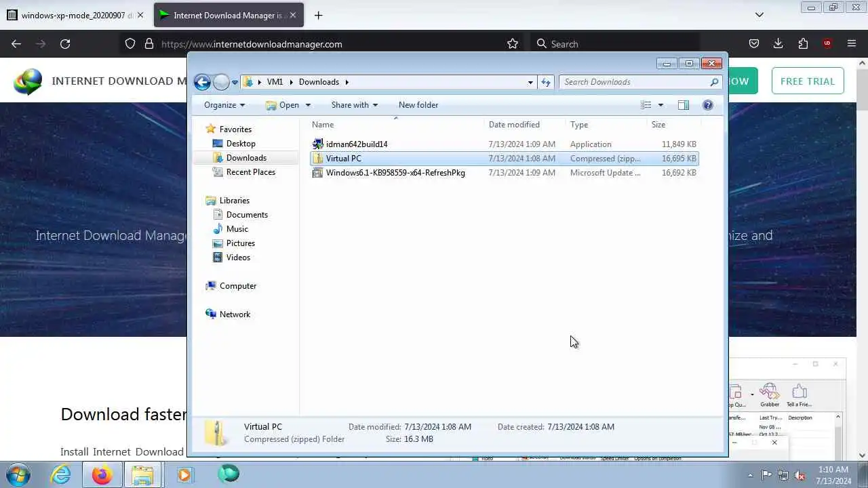The width and height of the screenshot is (868, 488).
Task: Go back in the Explorer window
Action: [x=202, y=82]
